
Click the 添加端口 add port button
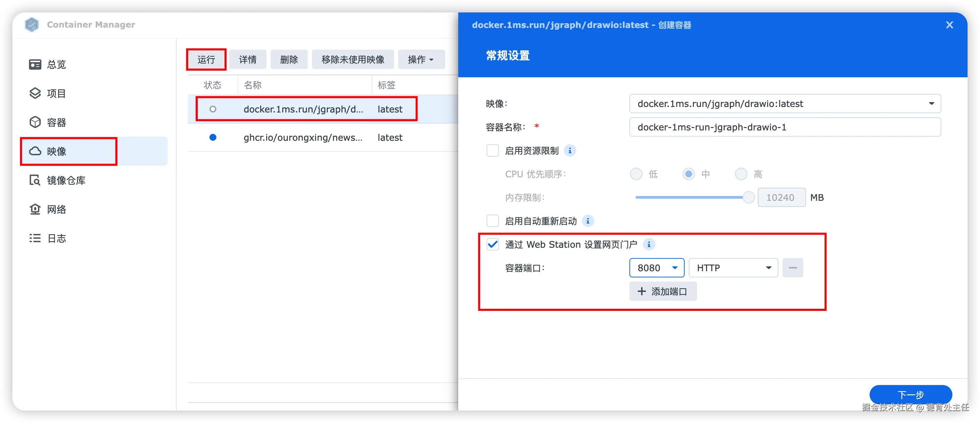click(663, 292)
